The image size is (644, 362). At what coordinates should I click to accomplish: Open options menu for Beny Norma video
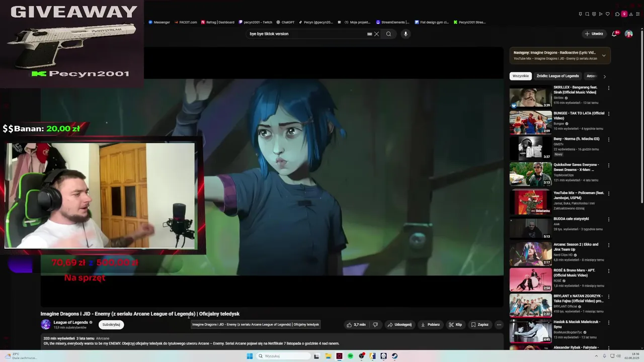[x=609, y=139]
